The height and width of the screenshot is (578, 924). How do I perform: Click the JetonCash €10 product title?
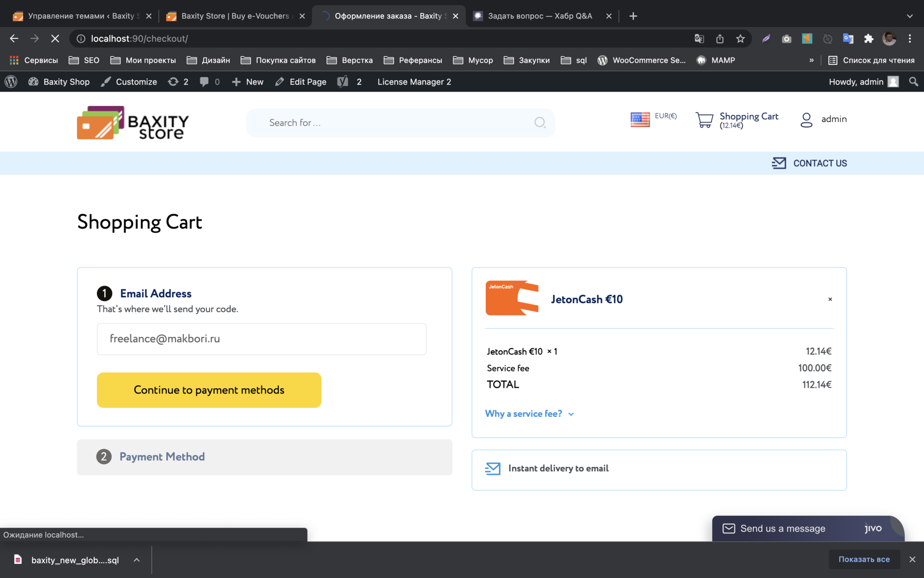point(587,300)
